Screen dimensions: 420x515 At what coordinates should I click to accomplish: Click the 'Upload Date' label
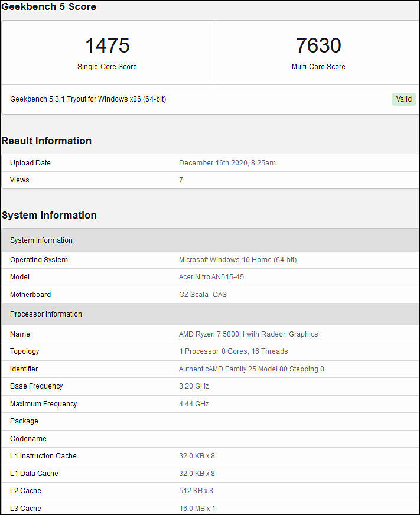[x=30, y=163]
